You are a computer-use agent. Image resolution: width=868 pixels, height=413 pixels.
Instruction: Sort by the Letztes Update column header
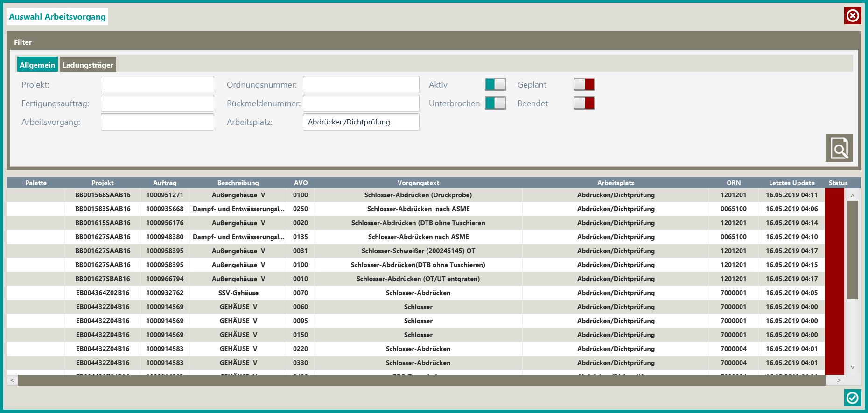[791, 183]
